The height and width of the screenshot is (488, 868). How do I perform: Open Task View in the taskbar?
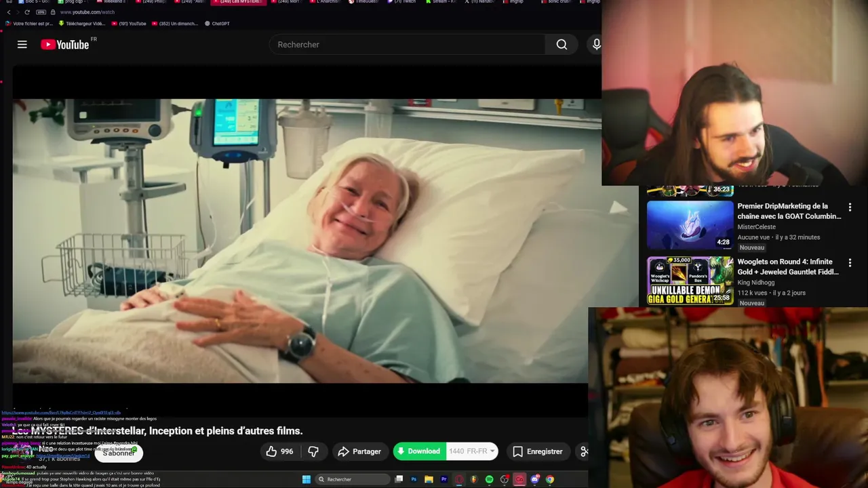[x=399, y=479]
